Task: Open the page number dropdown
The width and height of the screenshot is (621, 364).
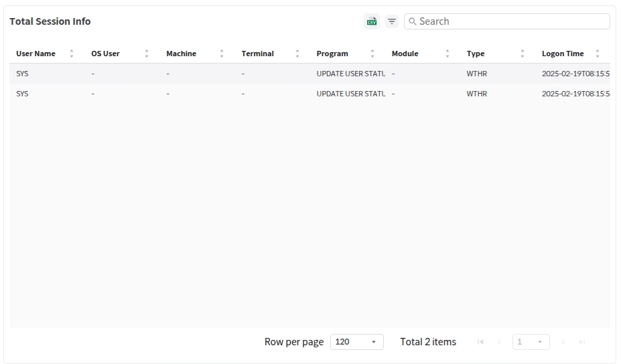Action: point(531,342)
